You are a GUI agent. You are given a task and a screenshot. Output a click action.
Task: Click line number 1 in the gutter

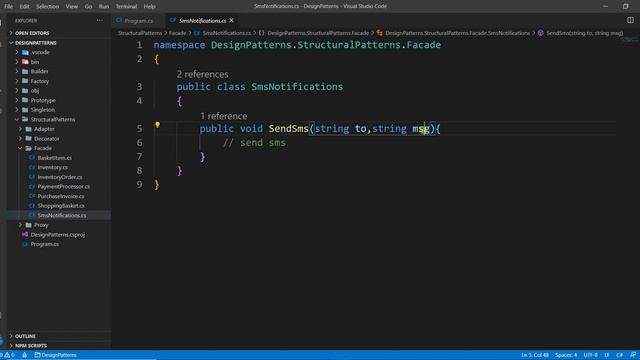pos(140,45)
